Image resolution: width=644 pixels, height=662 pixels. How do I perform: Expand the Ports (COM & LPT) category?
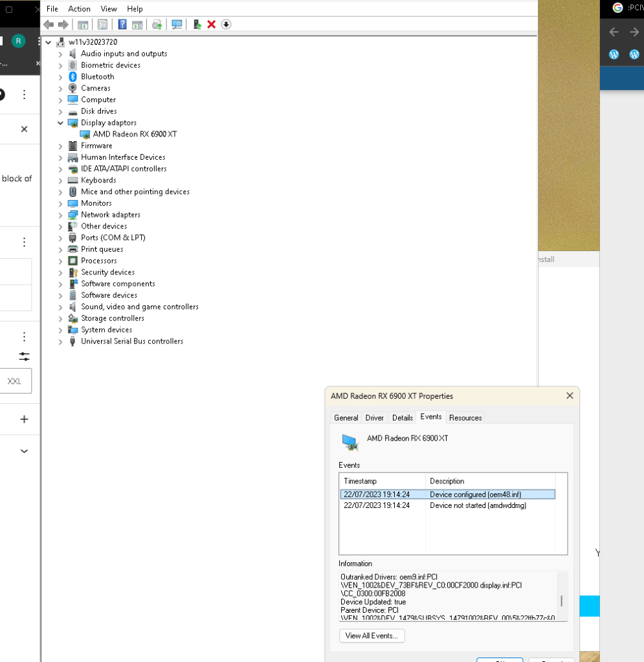60,238
